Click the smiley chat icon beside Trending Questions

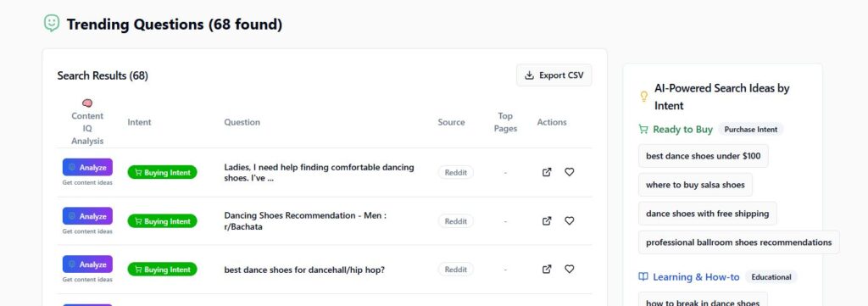pyautogui.click(x=52, y=23)
